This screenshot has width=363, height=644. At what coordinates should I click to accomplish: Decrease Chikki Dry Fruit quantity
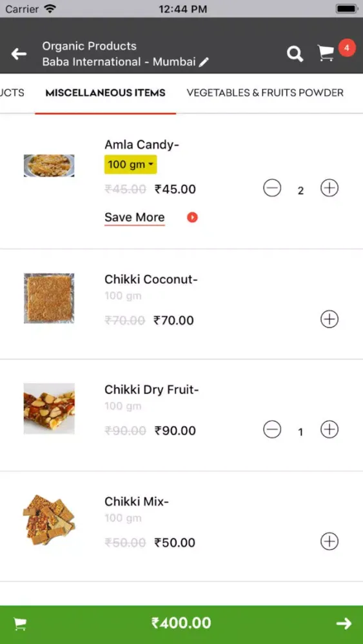pyautogui.click(x=272, y=430)
